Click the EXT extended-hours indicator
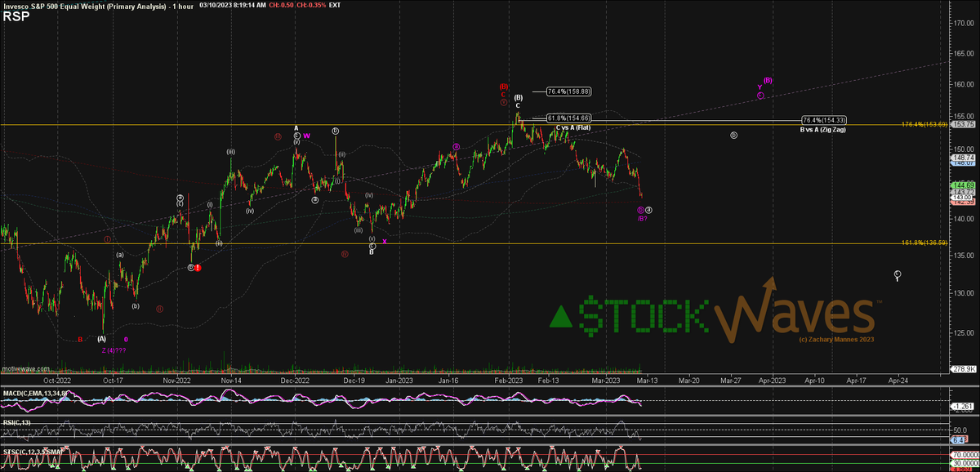 tap(336, 5)
